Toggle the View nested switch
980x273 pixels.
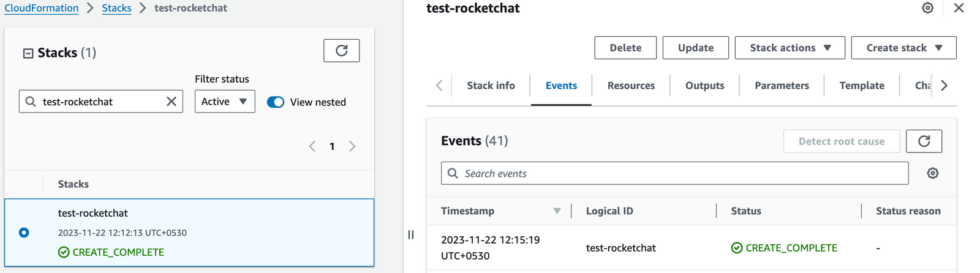(x=276, y=102)
